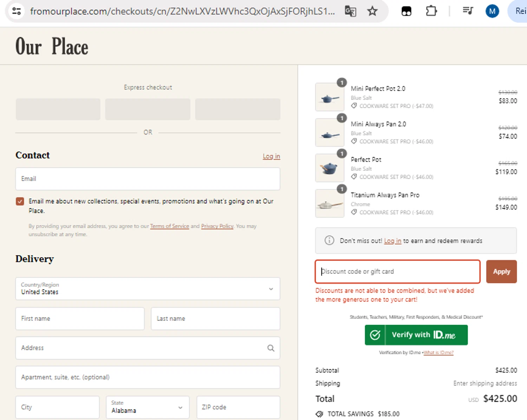Click the info icon in rewards notice
The width and height of the screenshot is (527, 420).
pos(329,240)
